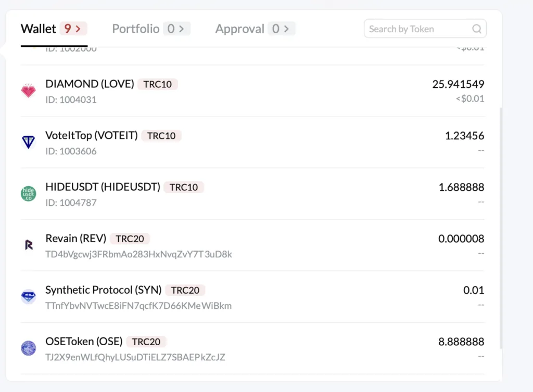
Task: Expand the Portfolio count chevron
Action: tap(182, 29)
